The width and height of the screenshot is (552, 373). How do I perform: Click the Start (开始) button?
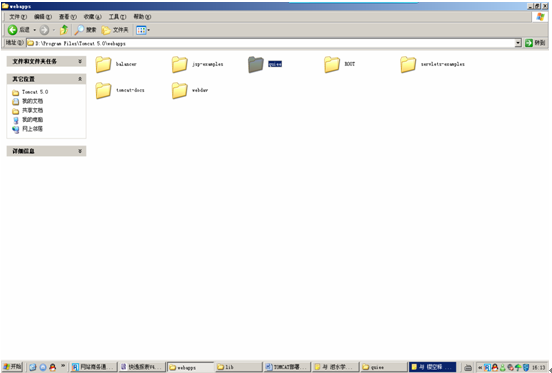tap(12, 367)
